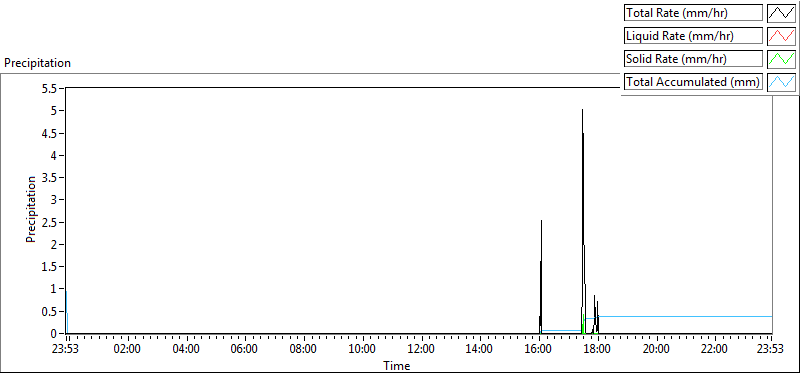Click the Solid Rate green line swatch

pos(782,59)
